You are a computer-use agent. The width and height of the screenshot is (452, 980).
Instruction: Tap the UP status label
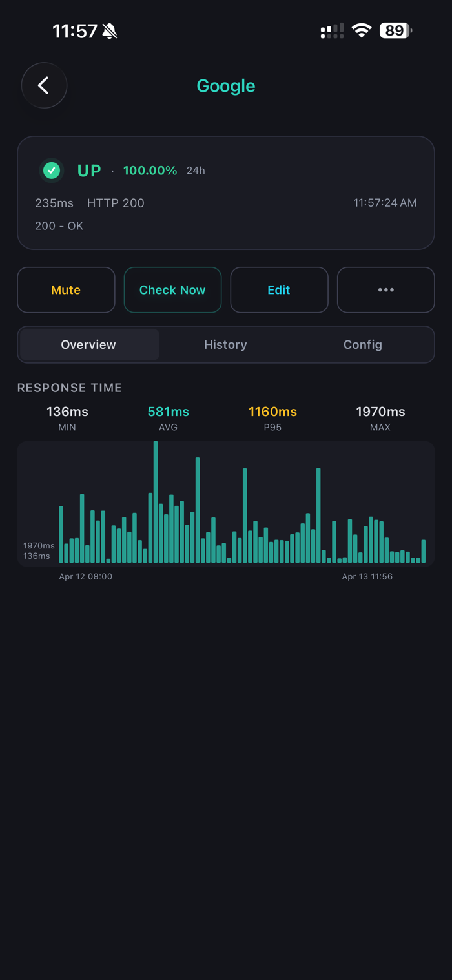point(89,171)
